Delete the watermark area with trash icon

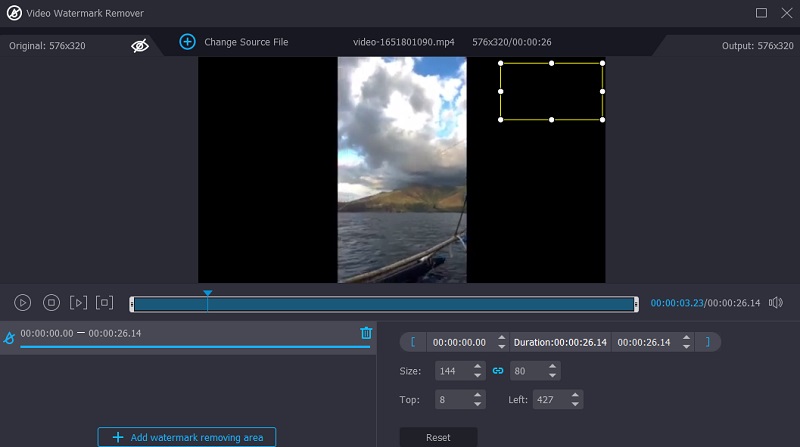pos(366,333)
